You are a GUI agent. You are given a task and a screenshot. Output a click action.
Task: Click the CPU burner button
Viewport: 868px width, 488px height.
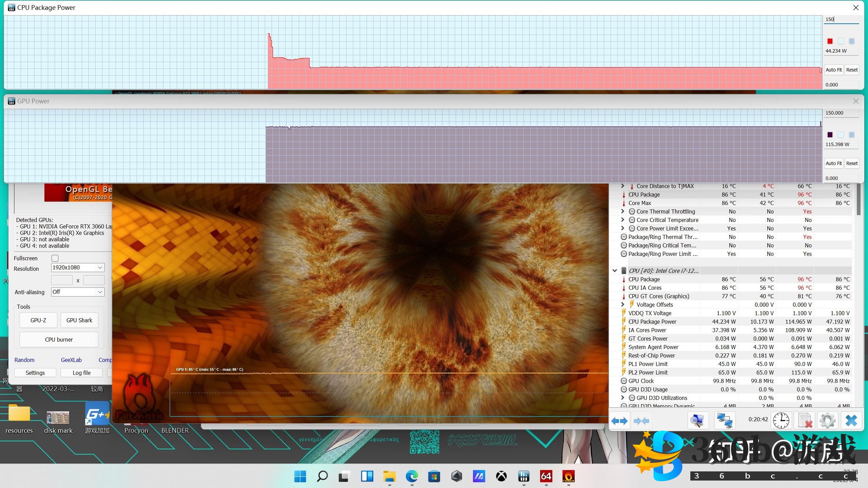59,340
